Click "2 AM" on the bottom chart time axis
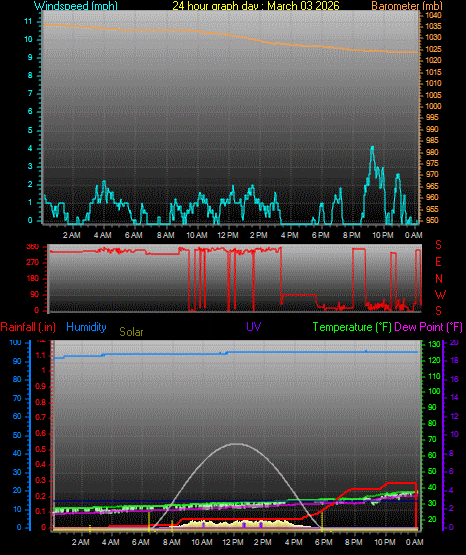This screenshot has height=555, width=466. pyautogui.click(x=81, y=542)
